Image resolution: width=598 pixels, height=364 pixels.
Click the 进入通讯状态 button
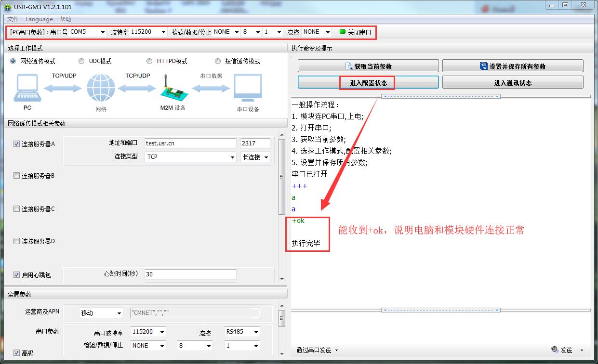point(513,83)
